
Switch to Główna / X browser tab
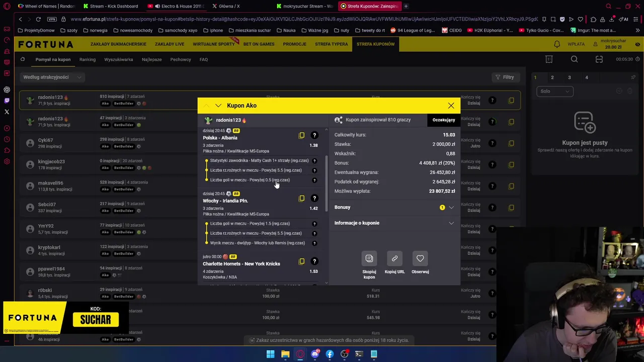pos(229,6)
